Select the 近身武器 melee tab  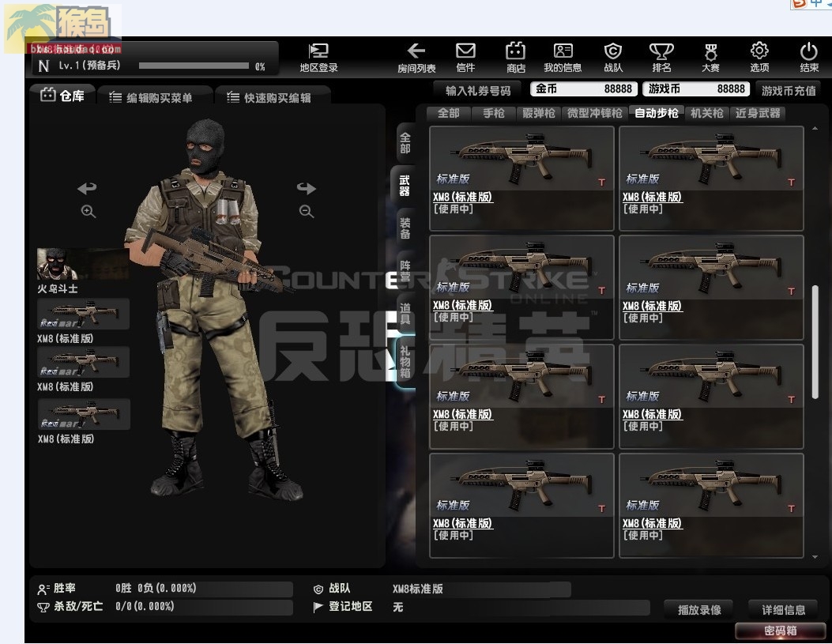click(x=758, y=113)
